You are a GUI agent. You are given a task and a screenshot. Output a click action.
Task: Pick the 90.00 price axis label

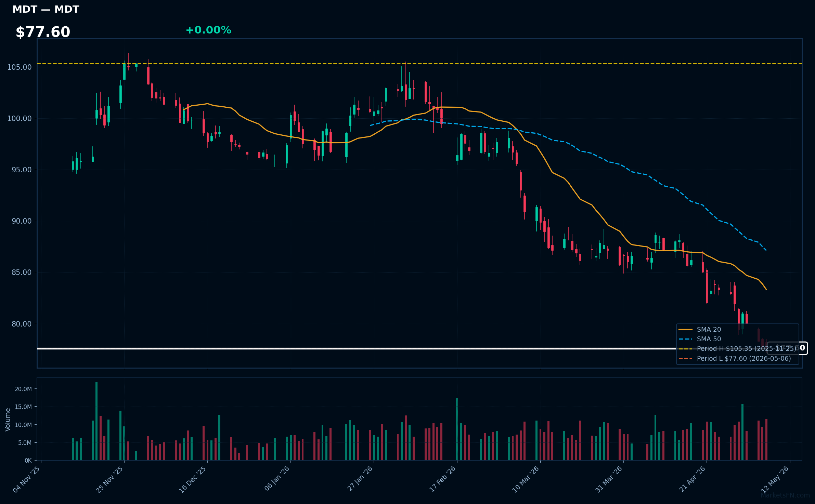point(22,221)
